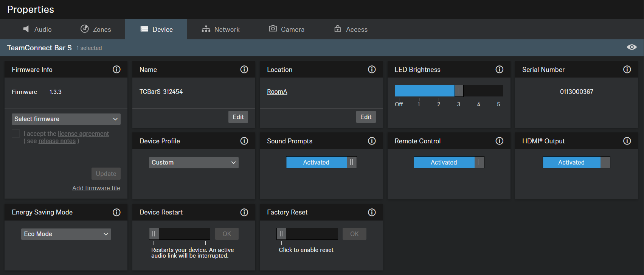
Task: Switch to the Network tab
Action: pos(221,30)
